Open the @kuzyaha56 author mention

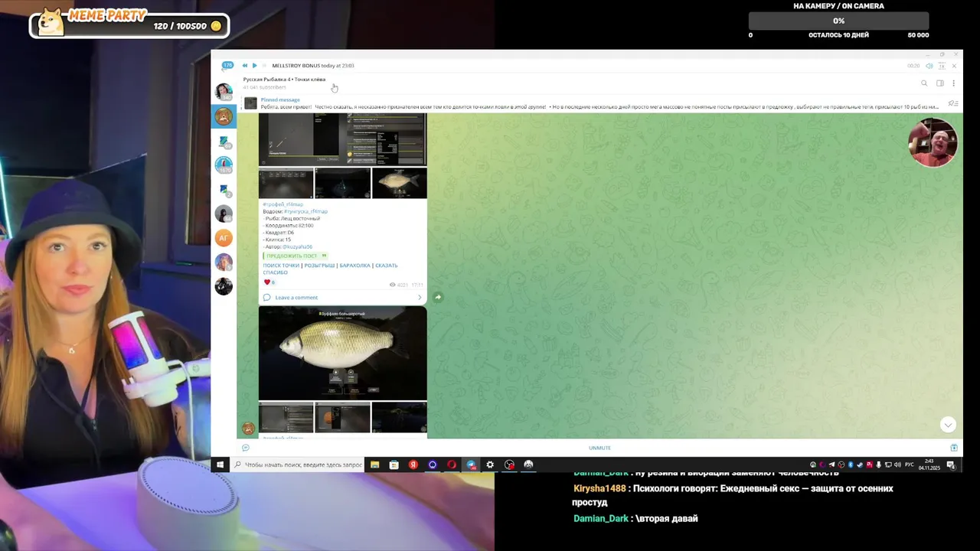pos(297,247)
